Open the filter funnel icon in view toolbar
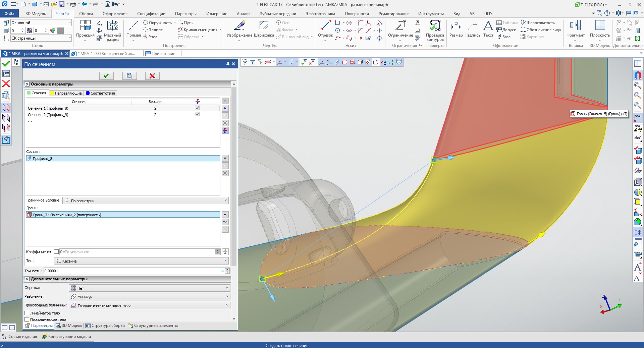 245,62
